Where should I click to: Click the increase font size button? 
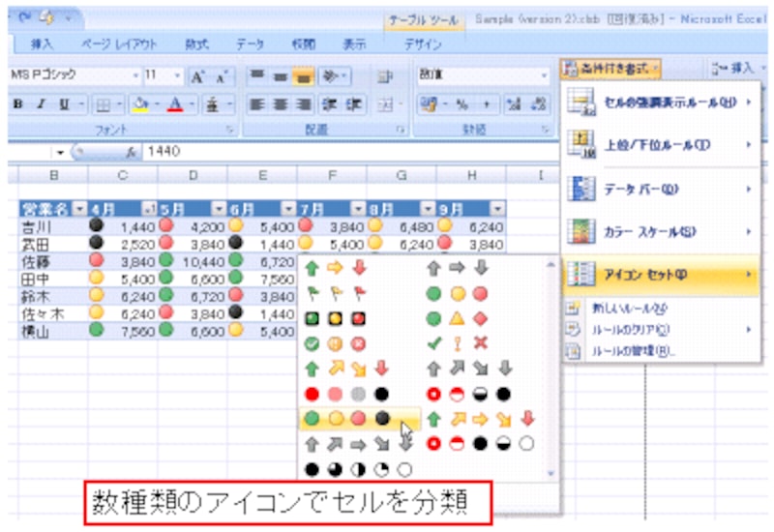point(197,76)
